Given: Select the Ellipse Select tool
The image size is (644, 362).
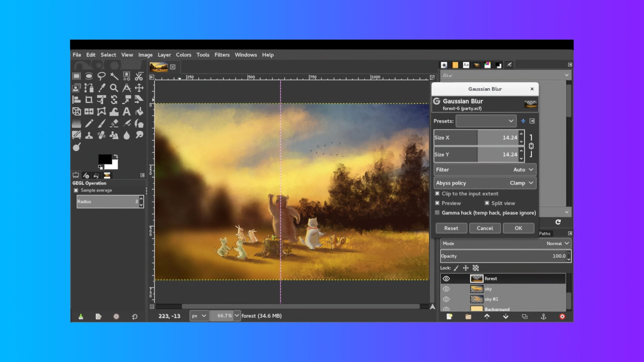Looking at the screenshot, I should (x=89, y=76).
